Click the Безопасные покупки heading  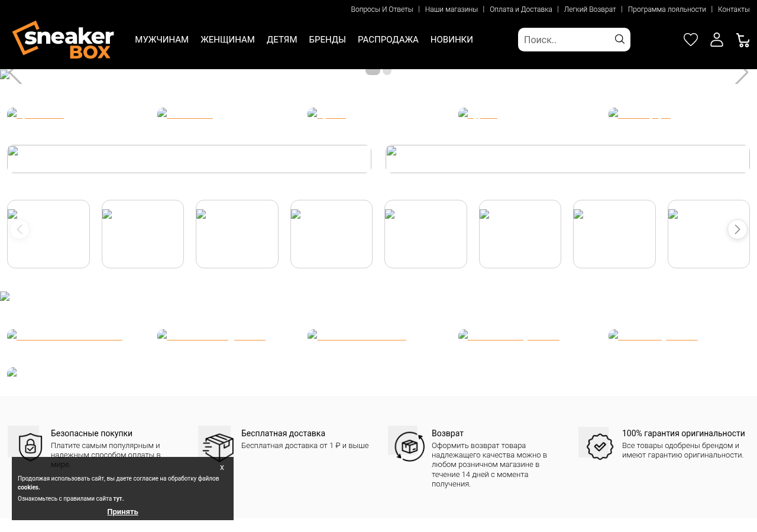pyautogui.click(x=92, y=433)
